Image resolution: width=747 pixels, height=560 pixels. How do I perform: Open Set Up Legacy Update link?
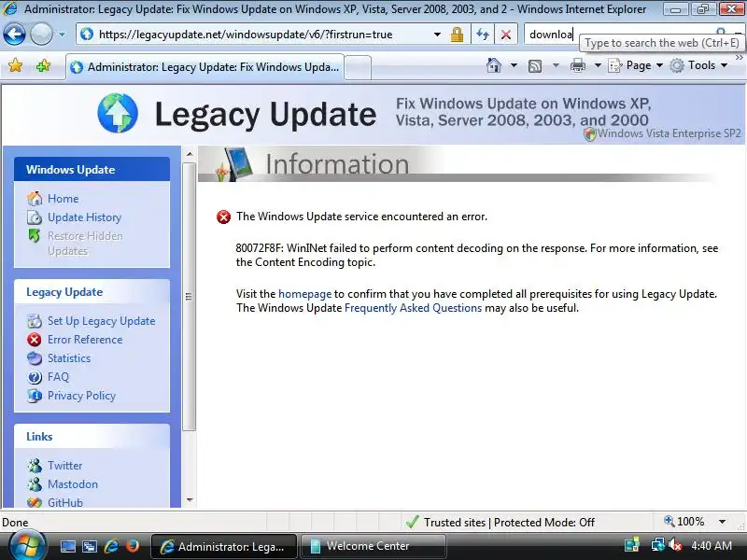click(101, 321)
